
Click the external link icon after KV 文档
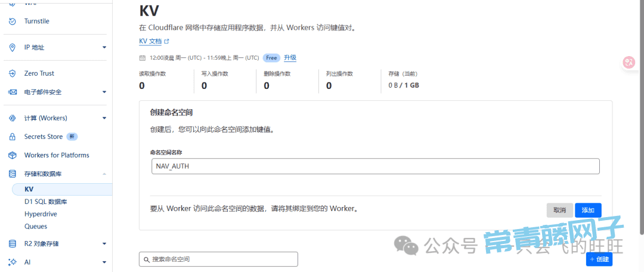166,42
